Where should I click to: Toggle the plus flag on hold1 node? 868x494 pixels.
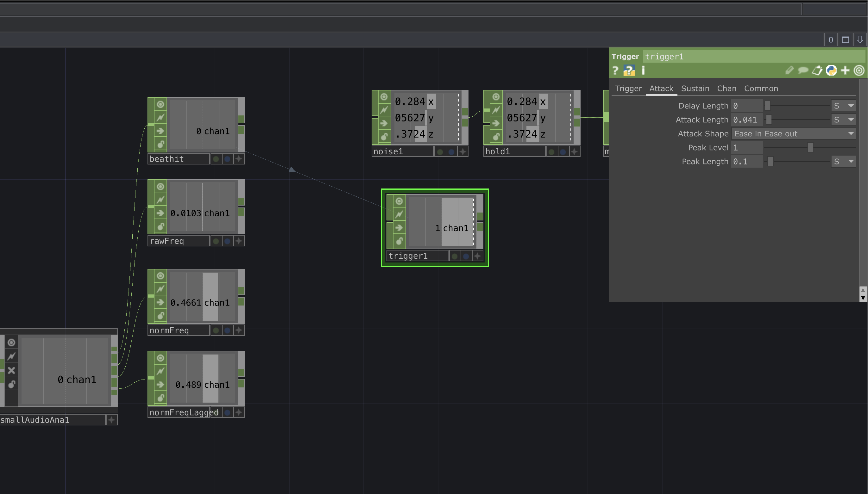pos(574,152)
